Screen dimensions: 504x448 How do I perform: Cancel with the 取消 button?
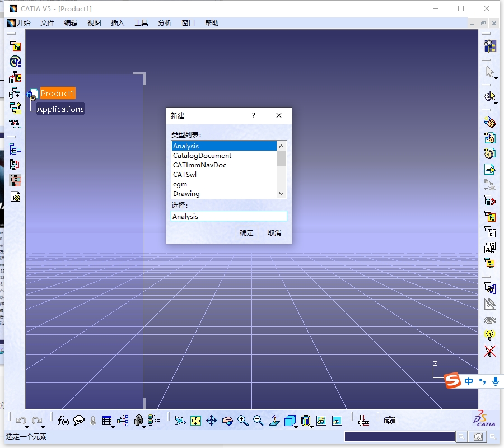pyautogui.click(x=275, y=232)
